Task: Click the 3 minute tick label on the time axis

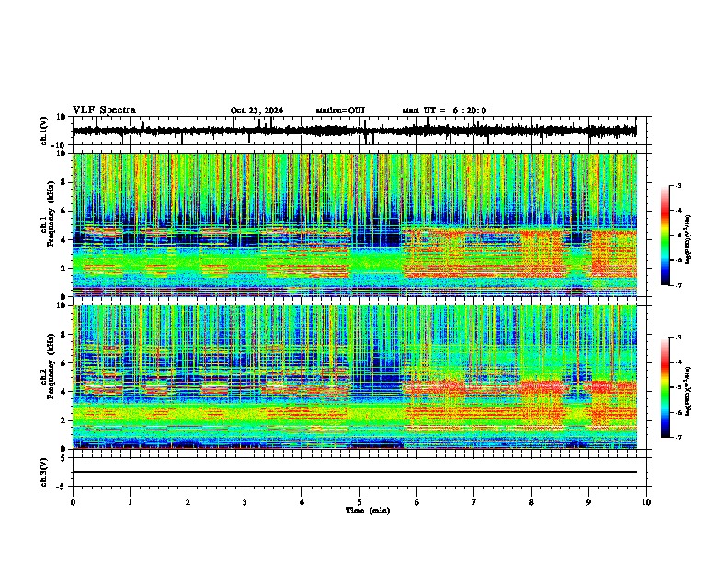Action: point(245,502)
